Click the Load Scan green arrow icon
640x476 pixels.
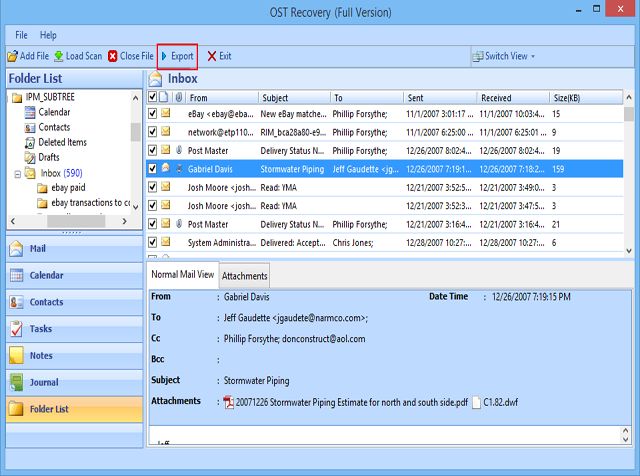59,56
